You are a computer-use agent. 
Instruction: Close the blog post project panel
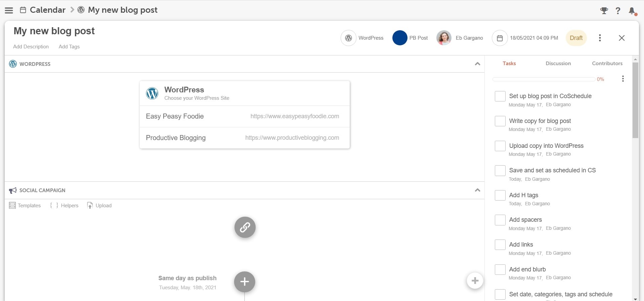point(621,38)
